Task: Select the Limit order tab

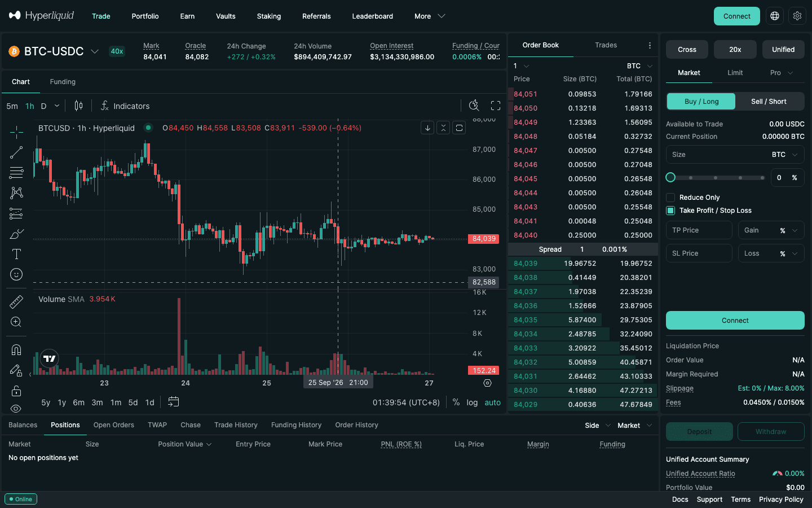Action: (735, 73)
